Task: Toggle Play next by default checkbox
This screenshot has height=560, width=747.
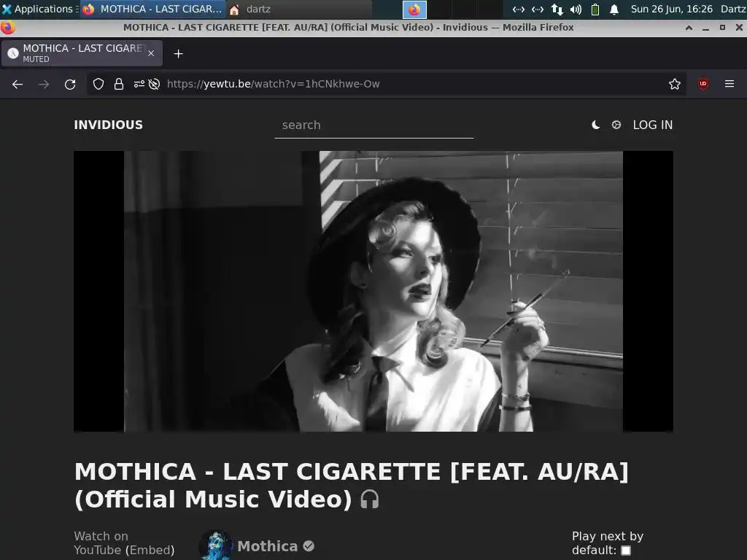Action: (x=626, y=551)
